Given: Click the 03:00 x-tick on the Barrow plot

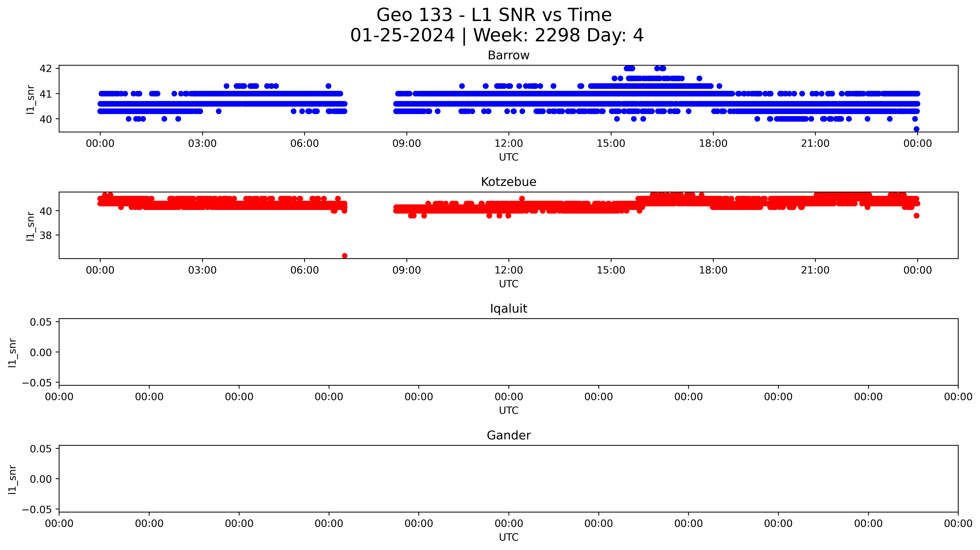Looking at the screenshot, I should [202, 144].
